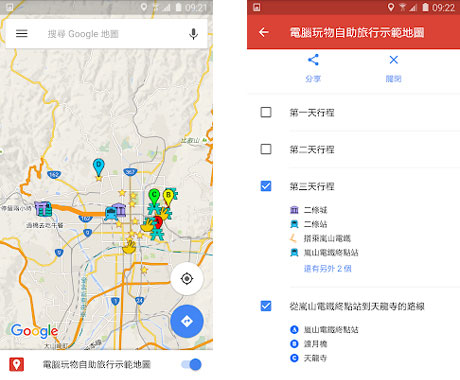Tap the microphone voice search icon
Screen dimensions: 460x380
point(193,34)
